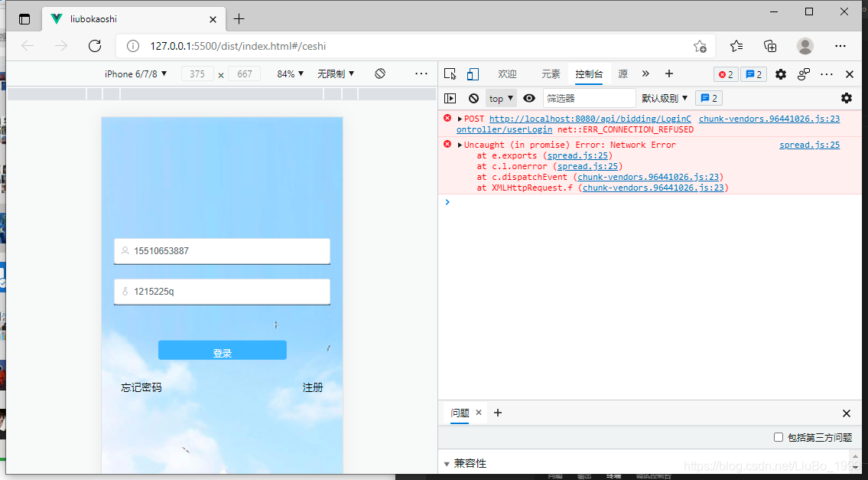The height and width of the screenshot is (480, 868).
Task: Open the browser settings and more menu
Action: click(x=840, y=46)
